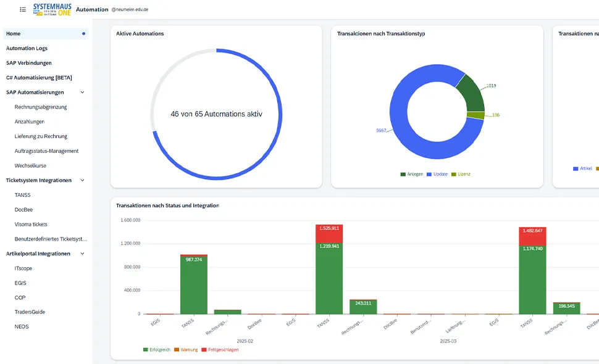Viewport: 599px width, 364px height.
Task: Click the @neumeier-edv.de account text
Action: pyautogui.click(x=130, y=9)
